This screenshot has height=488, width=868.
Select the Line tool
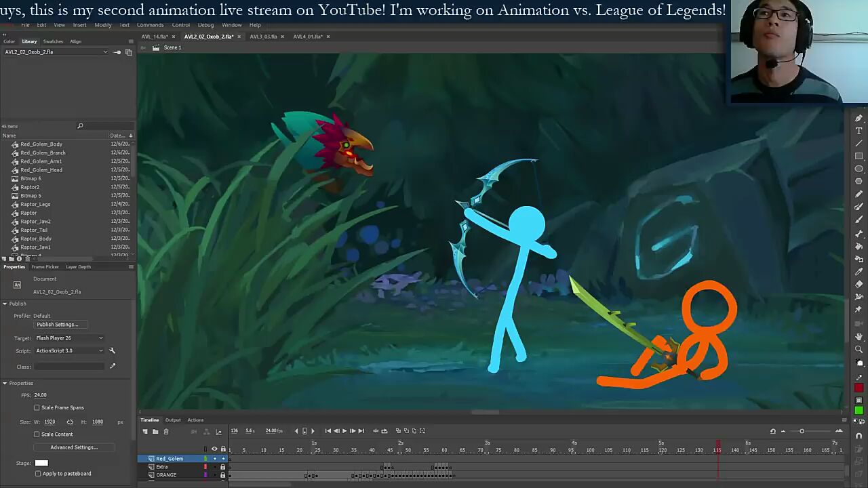coord(859,144)
